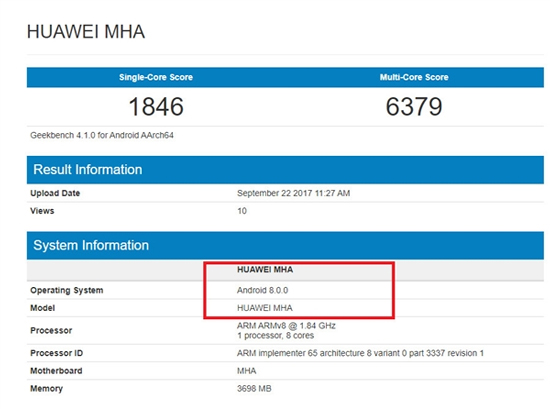Click the multi-core score value 6379
550x409 pixels.
click(x=414, y=106)
